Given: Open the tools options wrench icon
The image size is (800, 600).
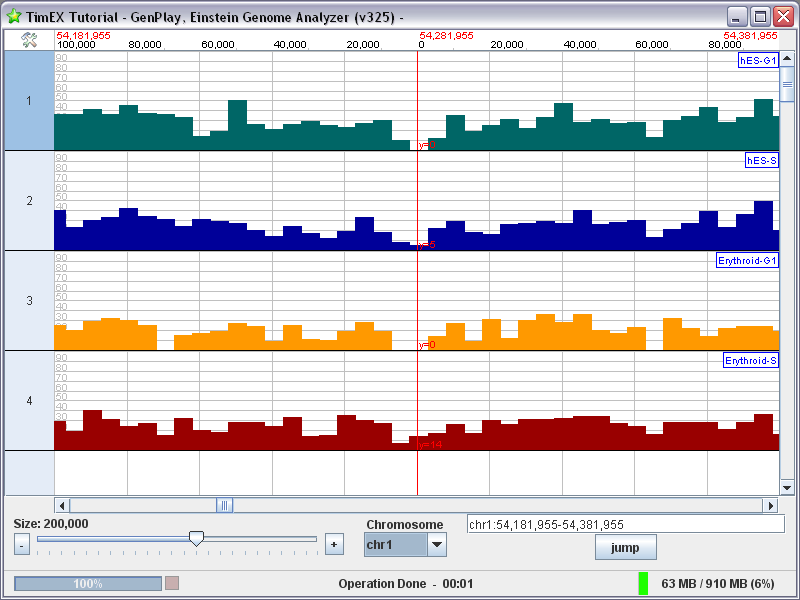Looking at the screenshot, I should (x=29, y=40).
